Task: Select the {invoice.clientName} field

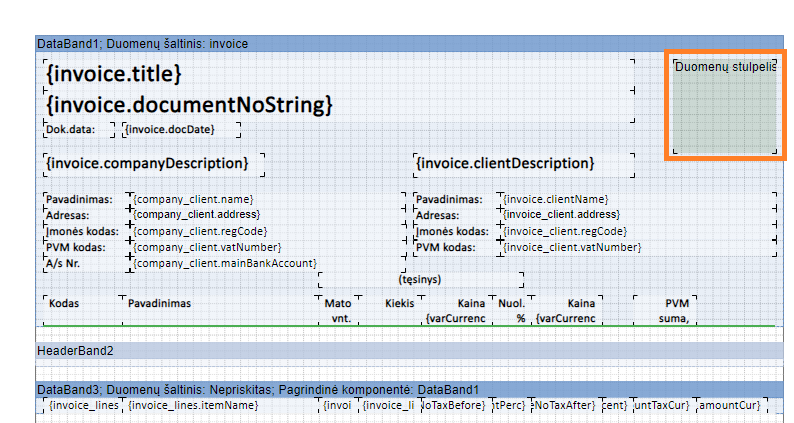Action: click(555, 199)
